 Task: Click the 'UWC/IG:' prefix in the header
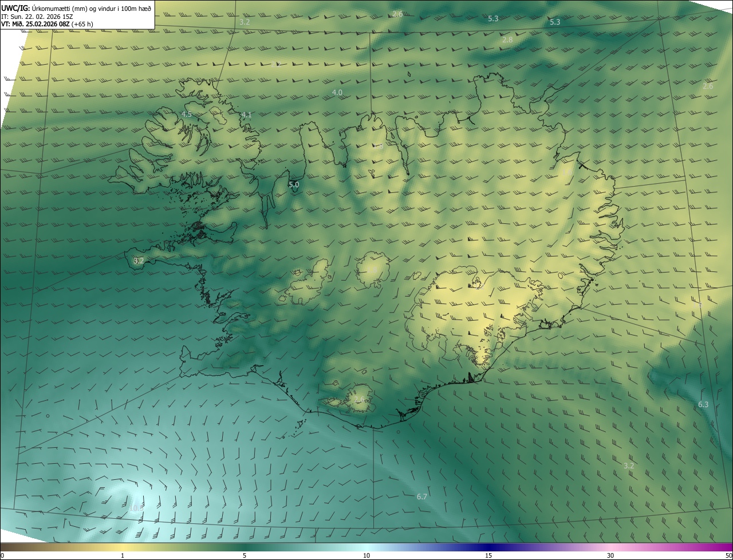(15, 7)
